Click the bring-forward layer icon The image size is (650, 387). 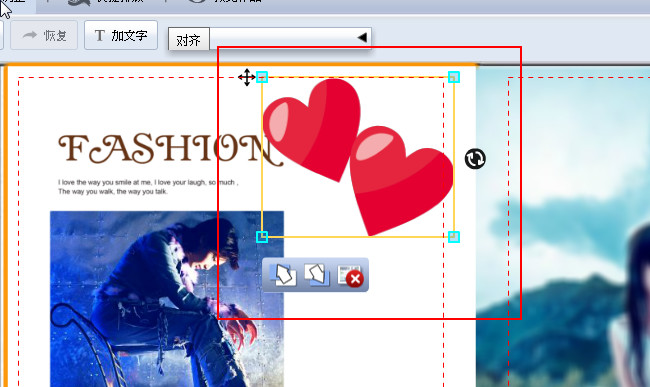(283, 275)
